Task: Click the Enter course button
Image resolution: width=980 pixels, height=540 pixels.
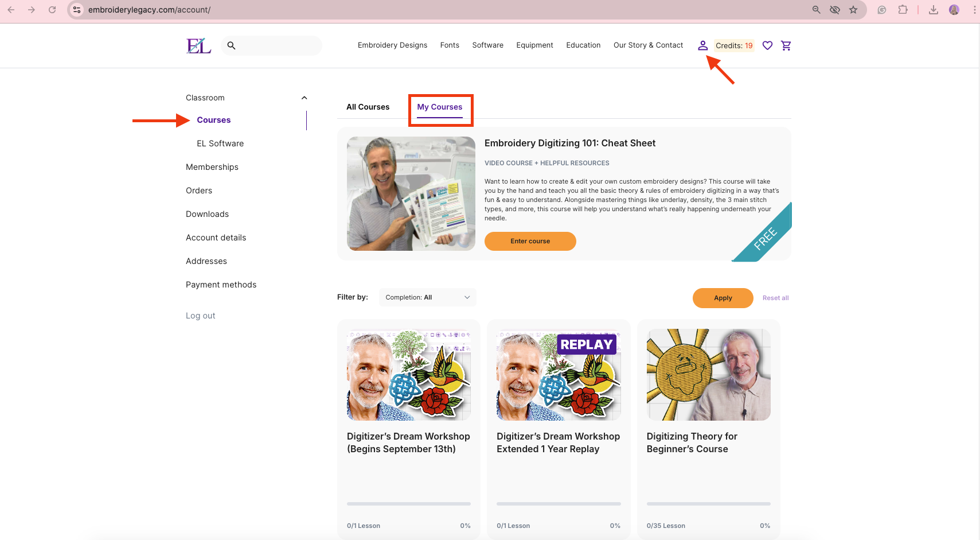Action: coord(530,241)
